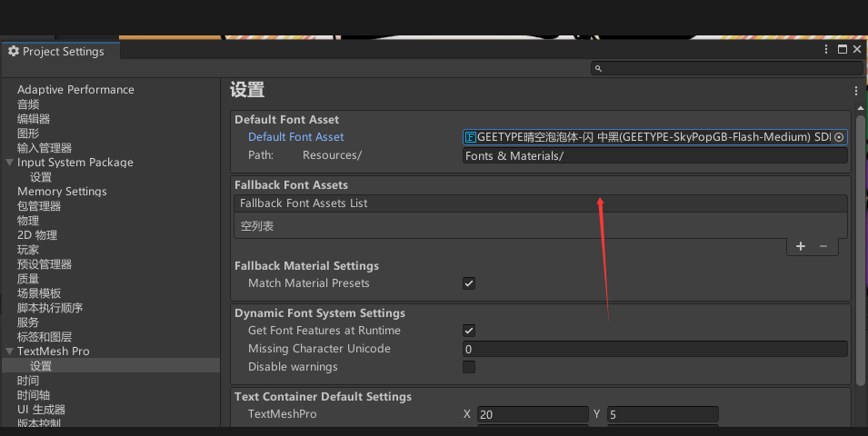Open the Default Font Asset object picker
868x436 pixels.
click(x=839, y=137)
